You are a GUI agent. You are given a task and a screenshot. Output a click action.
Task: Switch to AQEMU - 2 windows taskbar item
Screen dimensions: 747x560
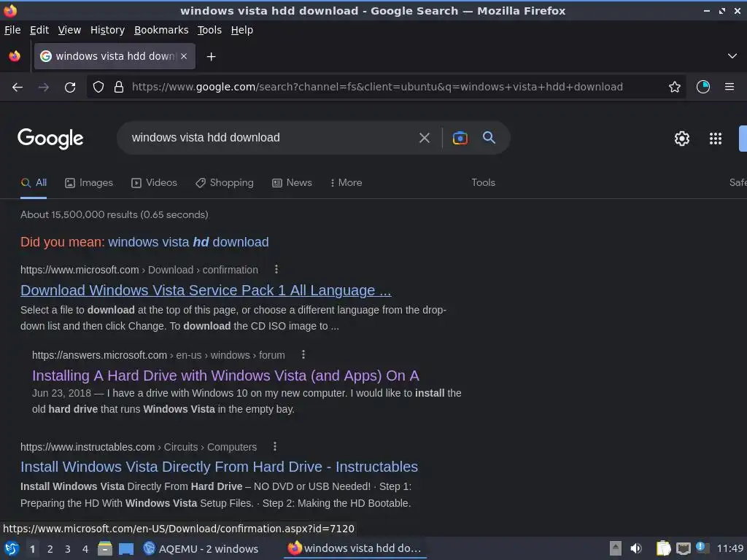point(201,548)
